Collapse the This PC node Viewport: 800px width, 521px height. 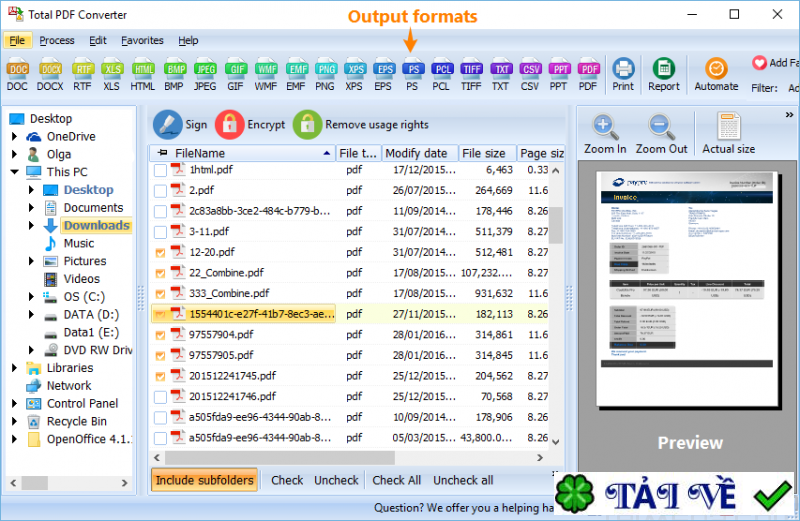pos(14,172)
